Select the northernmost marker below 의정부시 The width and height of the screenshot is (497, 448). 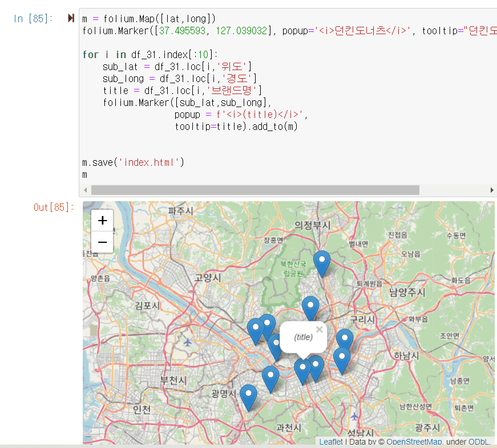point(322,263)
